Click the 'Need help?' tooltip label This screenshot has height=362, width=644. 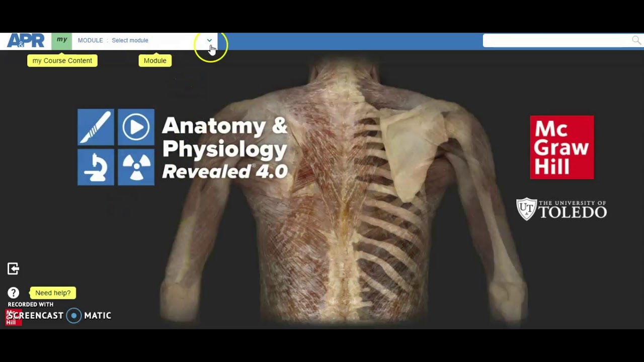tap(53, 293)
